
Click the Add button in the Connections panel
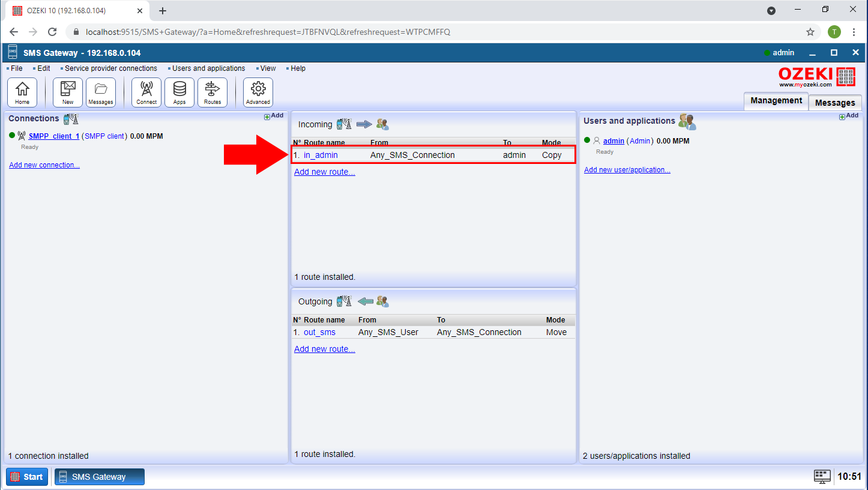pyautogui.click(x=274, y=116)
